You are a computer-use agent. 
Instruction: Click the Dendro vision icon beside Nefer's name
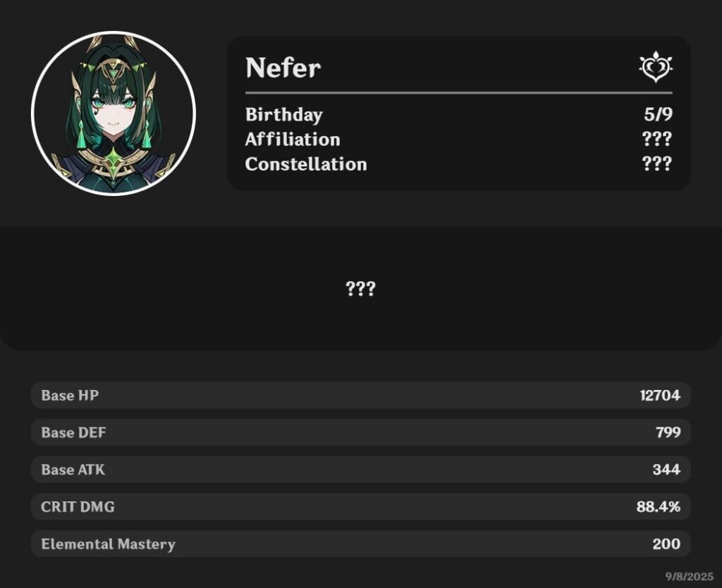pos(656,68)
